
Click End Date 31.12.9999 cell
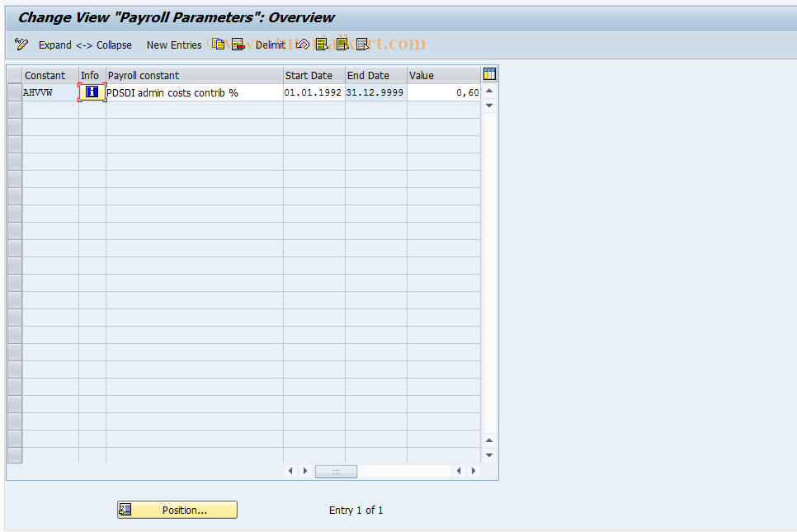pyautogui.click(x=375, y=92)
